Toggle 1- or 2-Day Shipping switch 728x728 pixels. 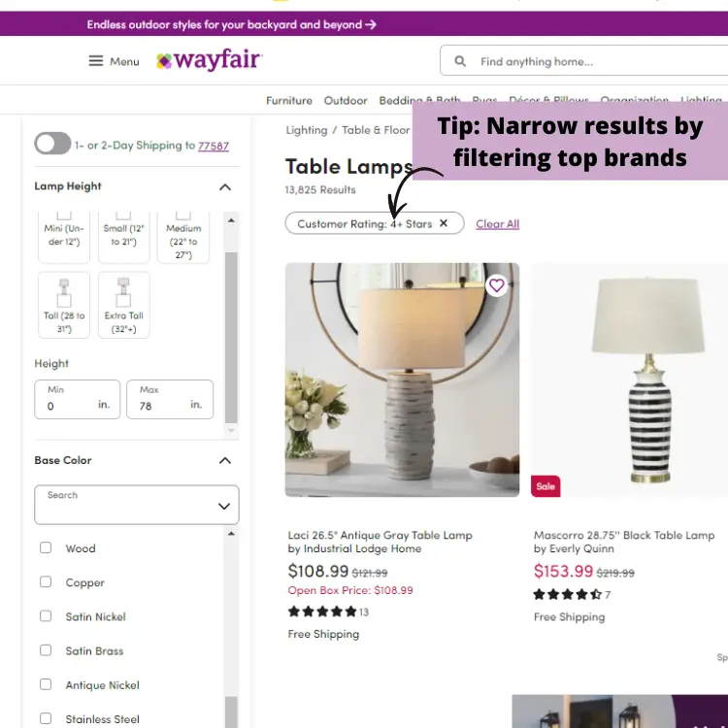pos(52,144)
